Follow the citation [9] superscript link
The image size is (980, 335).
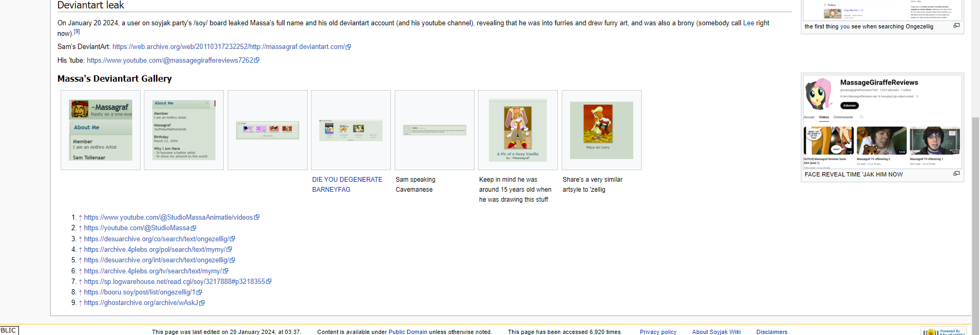pos(77,32)
